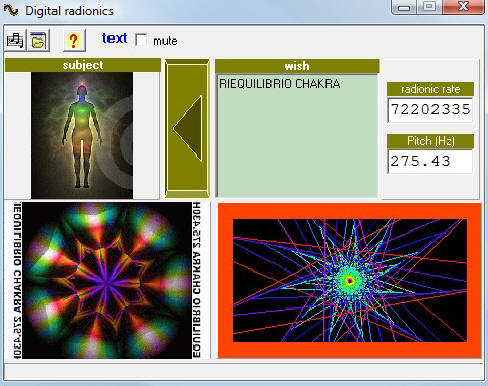Image resolution: width=488 pixels, height=386 pixels.
Task: Click the radionic rate field 72202335
Action: coord(430,110)
